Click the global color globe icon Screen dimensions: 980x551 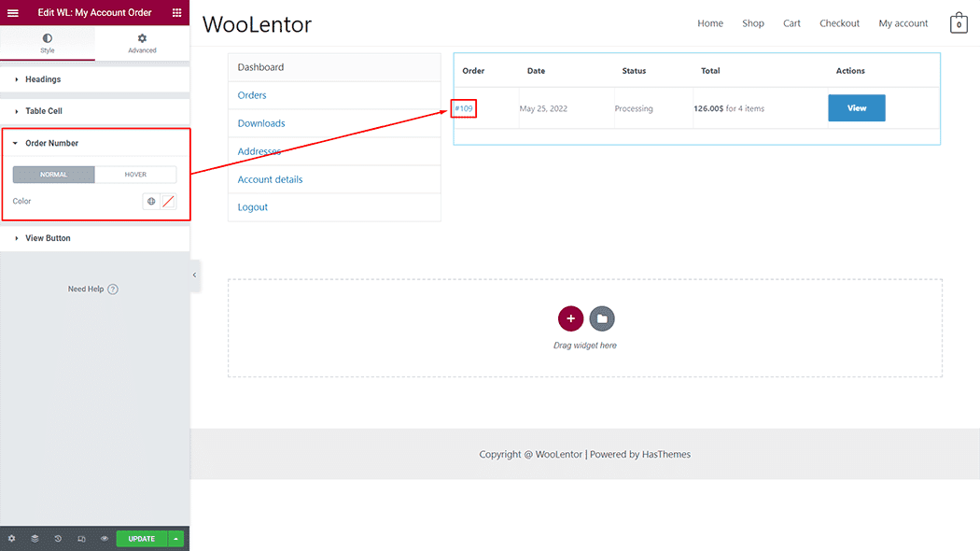click(x=151, y=201)
